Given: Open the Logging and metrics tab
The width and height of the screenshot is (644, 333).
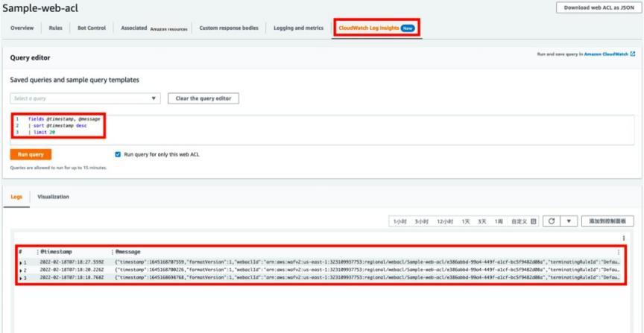Looking at the screenshot, I should (299, 28).
